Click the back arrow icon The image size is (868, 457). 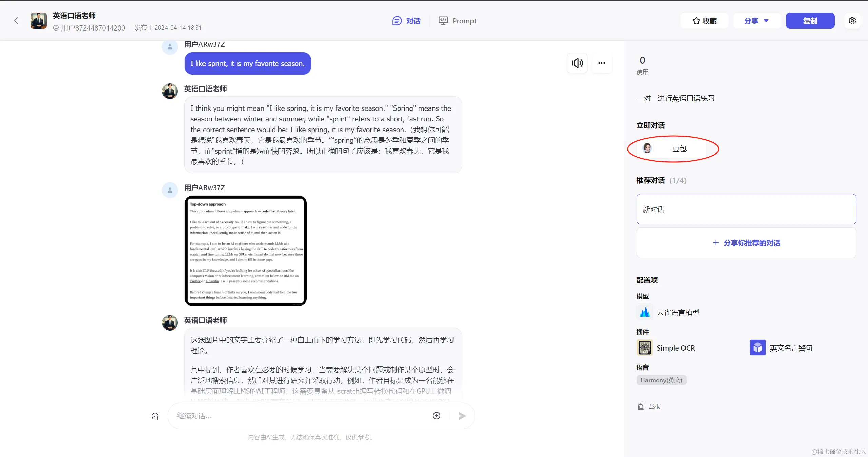click(16, 21)
